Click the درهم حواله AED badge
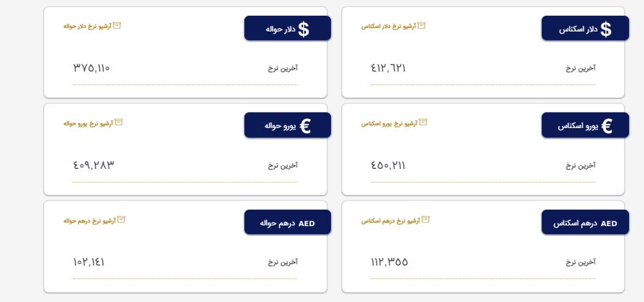The height and width of the screenshot is (302, 644). [x=287, y=223]
